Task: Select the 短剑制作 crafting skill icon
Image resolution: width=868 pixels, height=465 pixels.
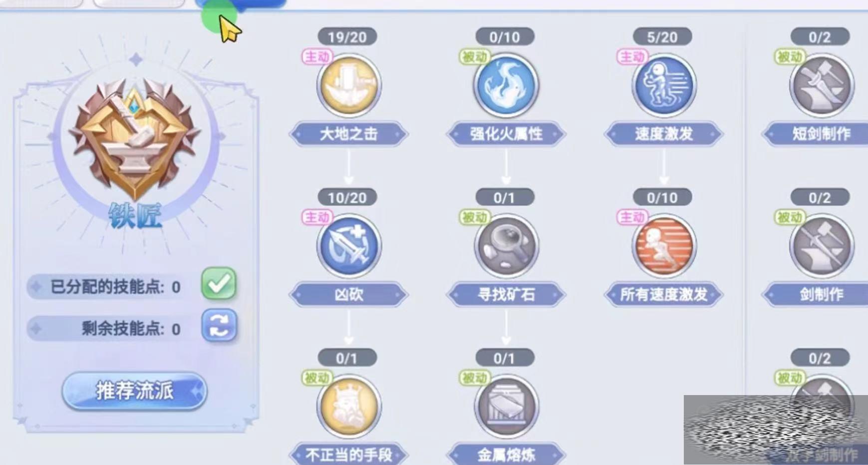Action: coord(821,86)
